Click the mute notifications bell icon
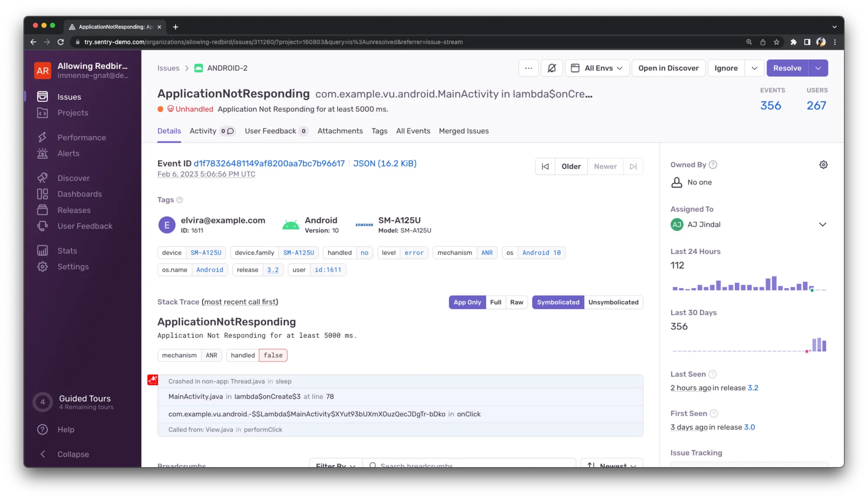868x499 pixels. tap(552, 68)
